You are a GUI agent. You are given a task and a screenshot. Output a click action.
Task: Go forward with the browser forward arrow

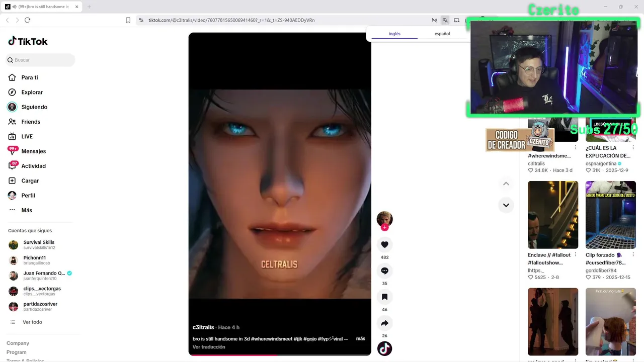coord(17,20)
